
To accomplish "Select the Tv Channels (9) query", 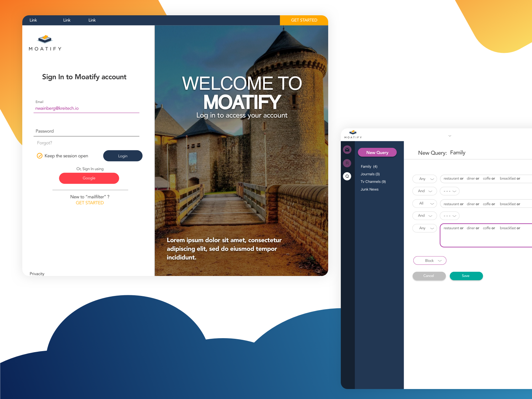I will (x=373, y=182).
